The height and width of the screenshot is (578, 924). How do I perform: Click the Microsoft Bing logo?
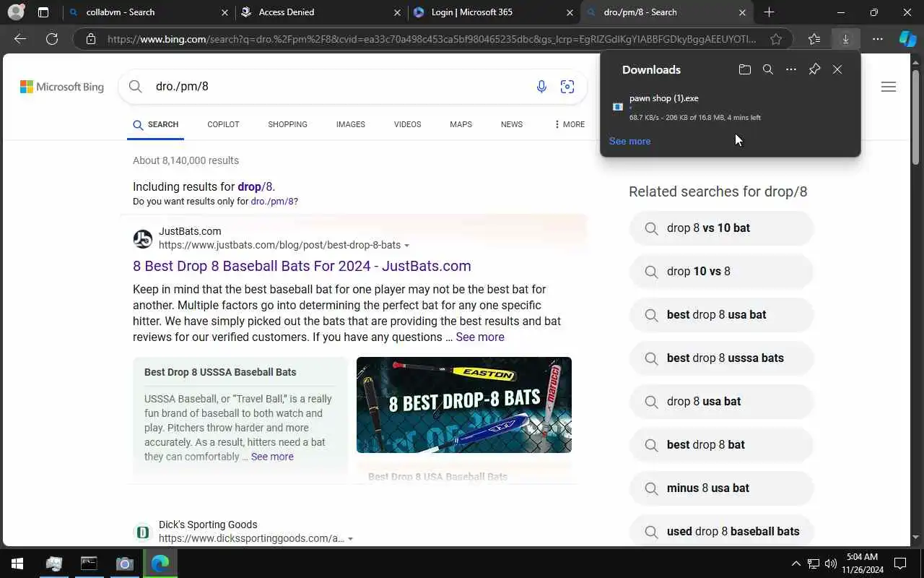click(x=62, y=87)
